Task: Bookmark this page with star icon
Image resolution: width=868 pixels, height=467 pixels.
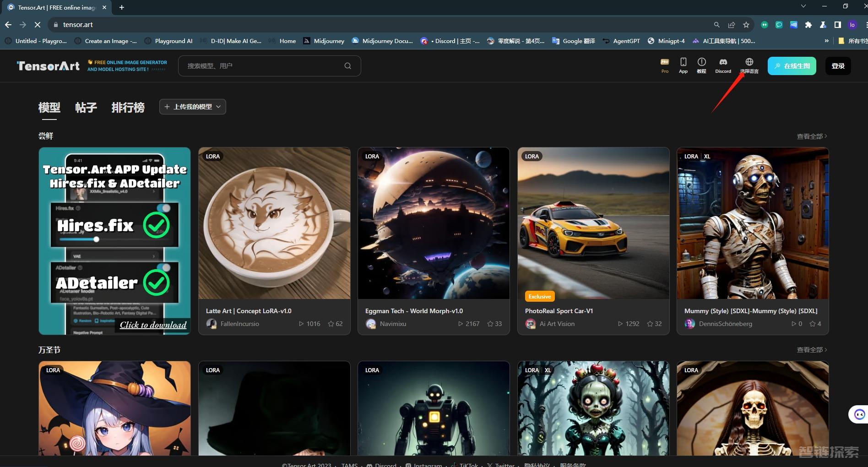Action: (x=746, y=25)
